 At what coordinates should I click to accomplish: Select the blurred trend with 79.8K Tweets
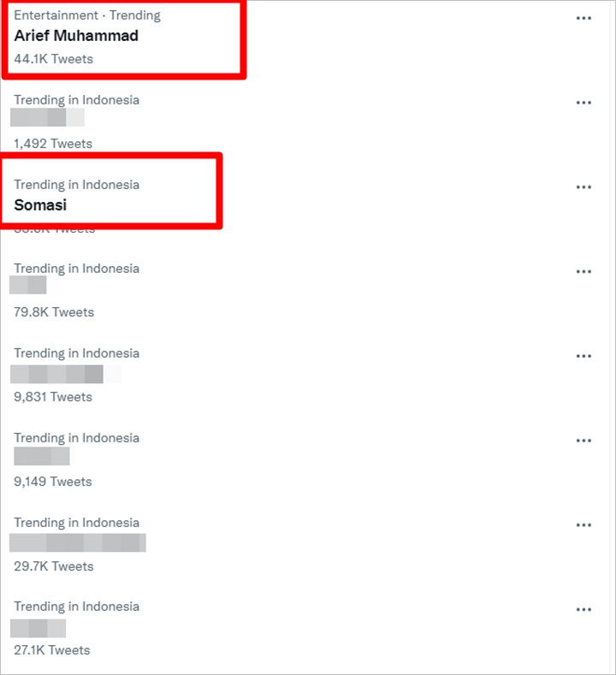tap(28, 285)
